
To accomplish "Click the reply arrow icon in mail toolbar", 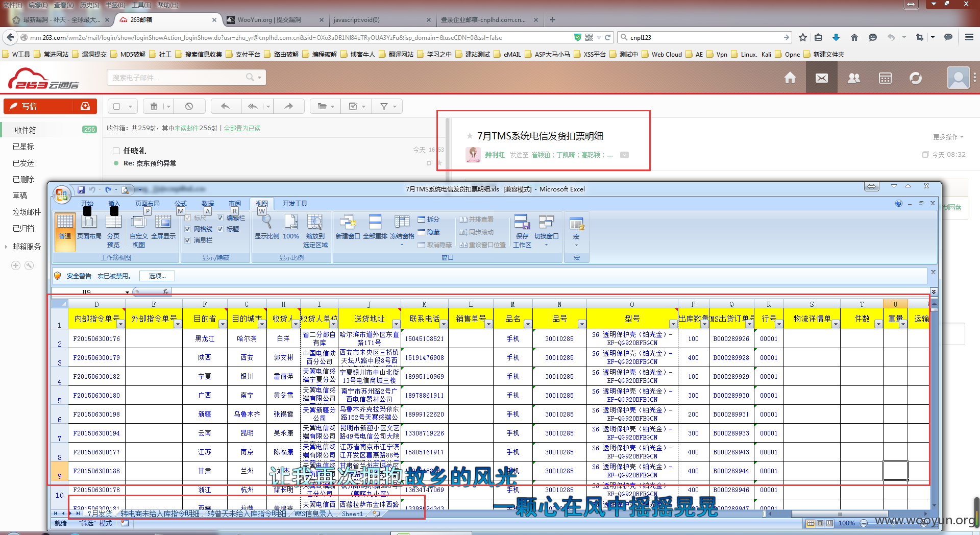I will pyautogui.click(x=225, y=106).
